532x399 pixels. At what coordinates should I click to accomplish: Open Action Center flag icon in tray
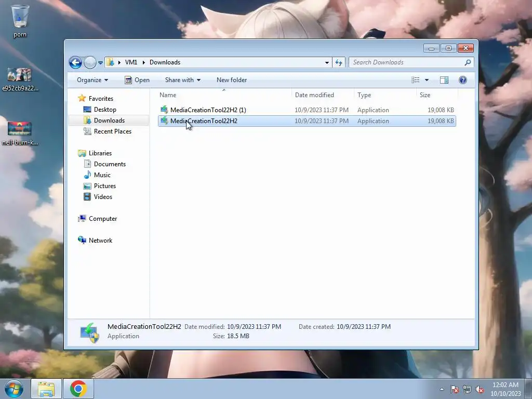455,389
